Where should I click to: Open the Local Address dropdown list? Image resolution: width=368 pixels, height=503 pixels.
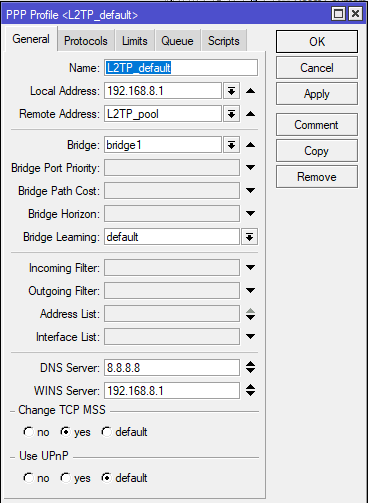pos(231,91)
